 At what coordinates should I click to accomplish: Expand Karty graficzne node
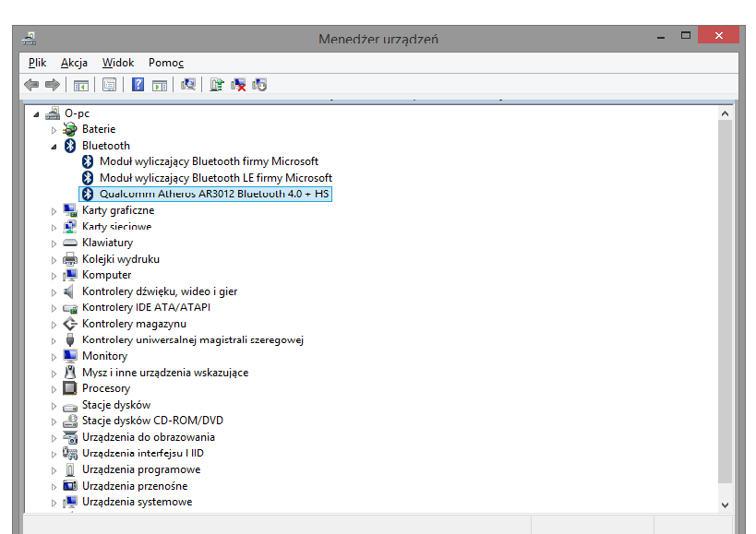(54, 211)
